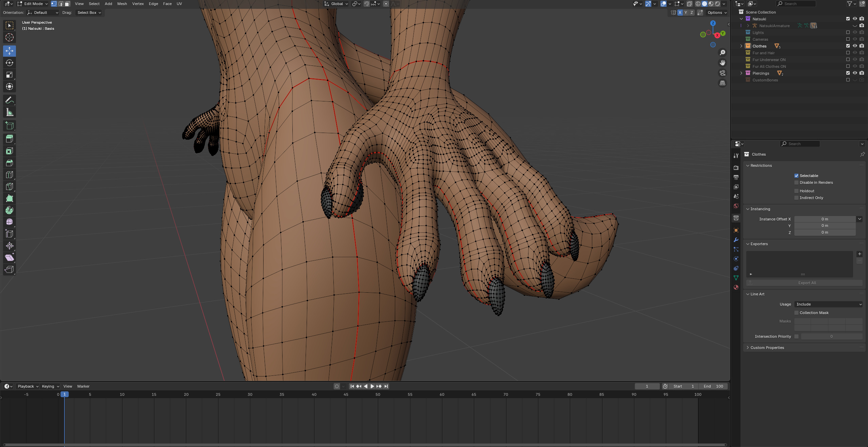Viewport: 868px width, 447px height.
Task: Activate the Annotate pencil tool
Action: [9, 100]
